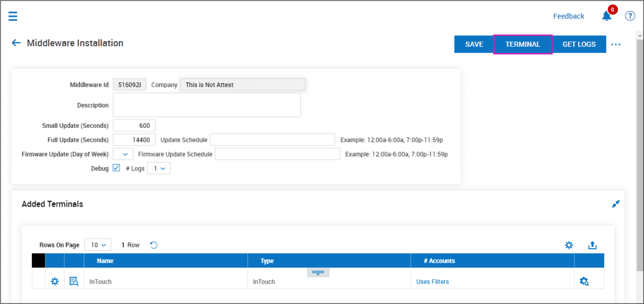
Task: Click the Description text area
Action: 207,105
